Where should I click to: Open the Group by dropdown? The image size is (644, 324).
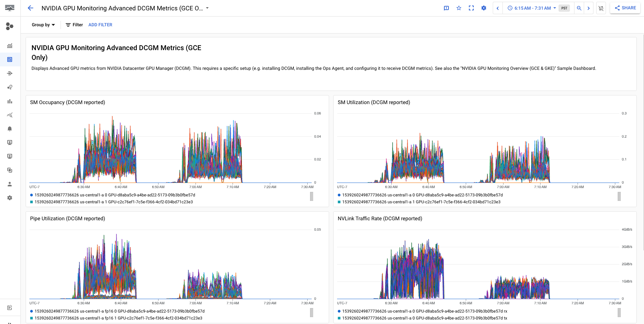pos(43,25)
